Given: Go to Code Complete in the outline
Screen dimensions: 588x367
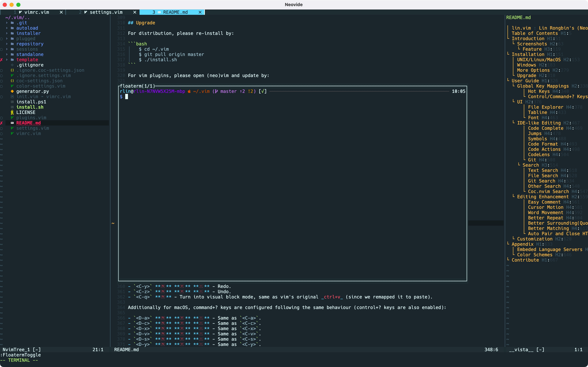Looking at the screenshot, I should point(545,128).
